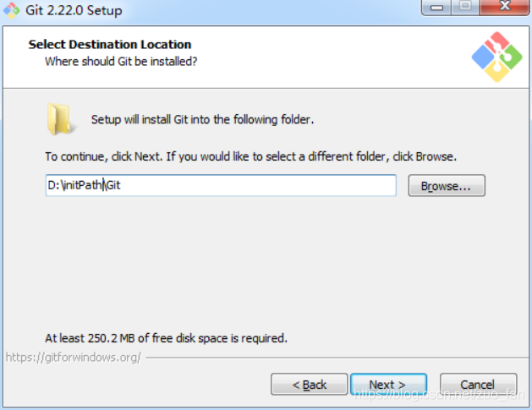Click the Select Destination Location heading

[x=110, y=45]
